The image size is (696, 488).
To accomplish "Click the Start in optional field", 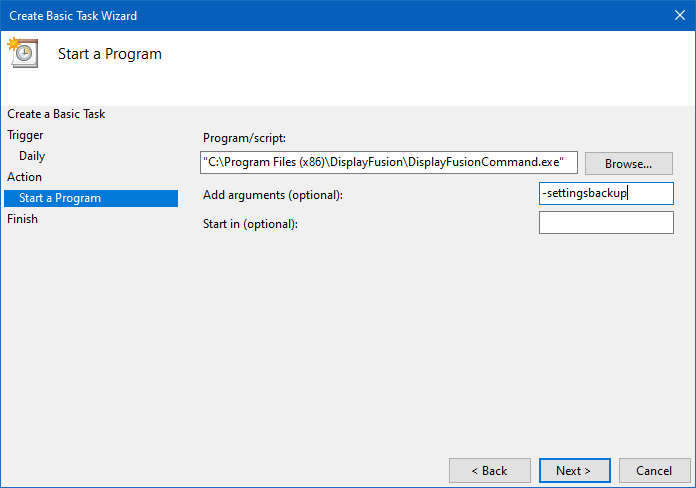I will (606, 222).
